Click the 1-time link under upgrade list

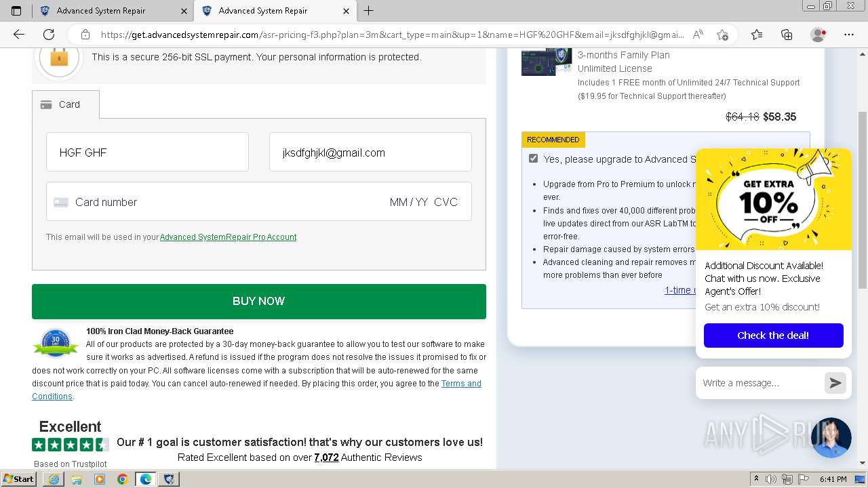pos(680,290)
